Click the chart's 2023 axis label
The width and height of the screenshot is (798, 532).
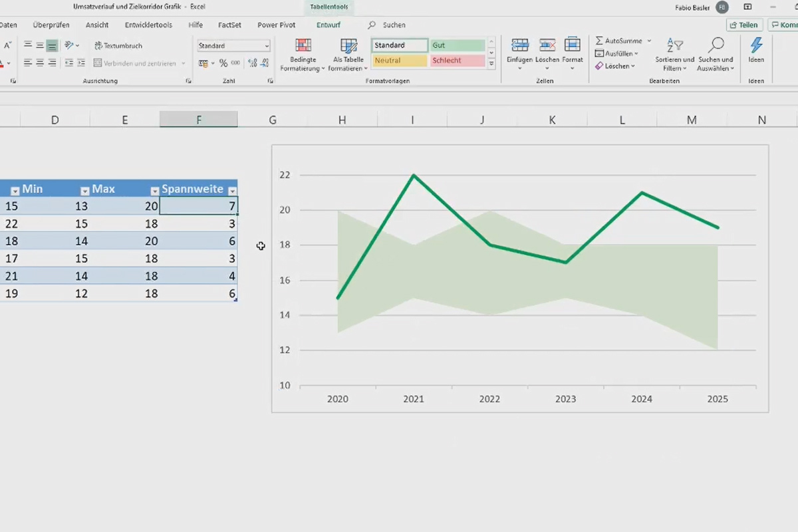[x=566, y=399]
